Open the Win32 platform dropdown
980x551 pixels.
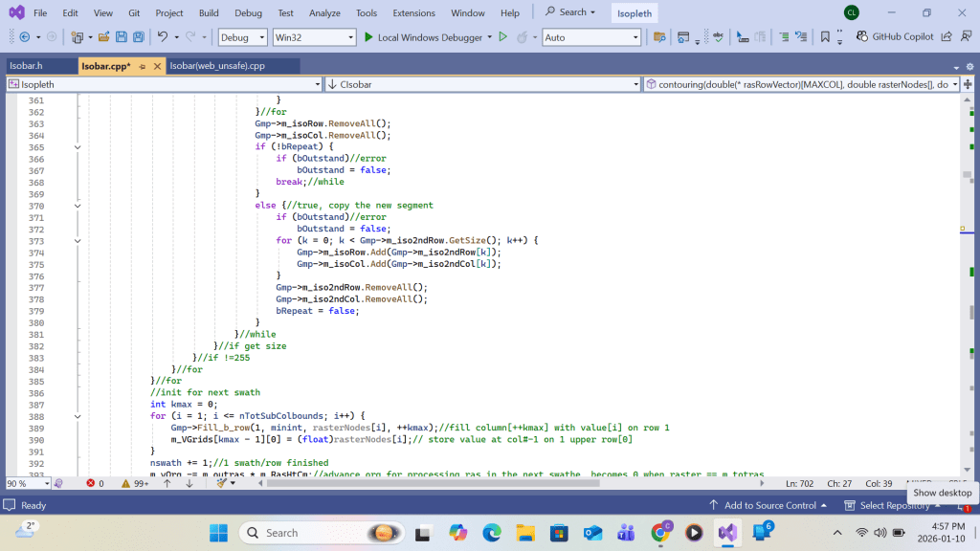click(313, 37)
